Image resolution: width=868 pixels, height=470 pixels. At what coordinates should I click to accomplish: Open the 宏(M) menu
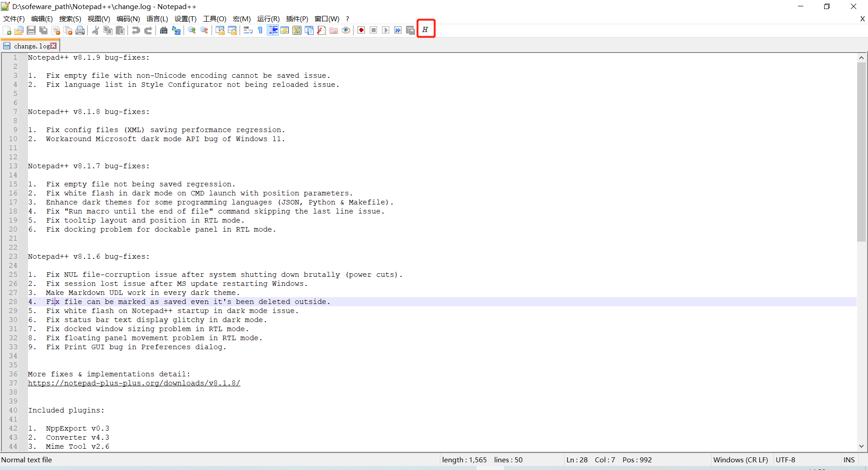[x=241, y=19]
